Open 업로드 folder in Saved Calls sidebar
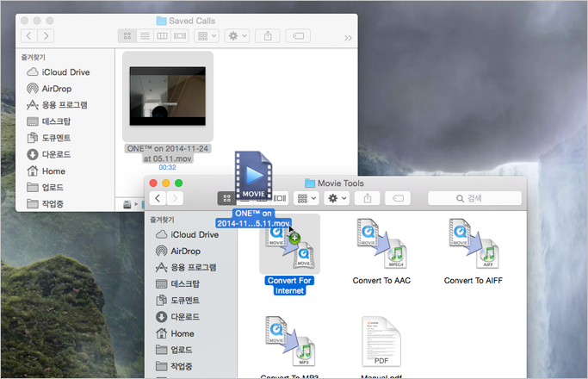588x379 pixels. tap(45, 187)
